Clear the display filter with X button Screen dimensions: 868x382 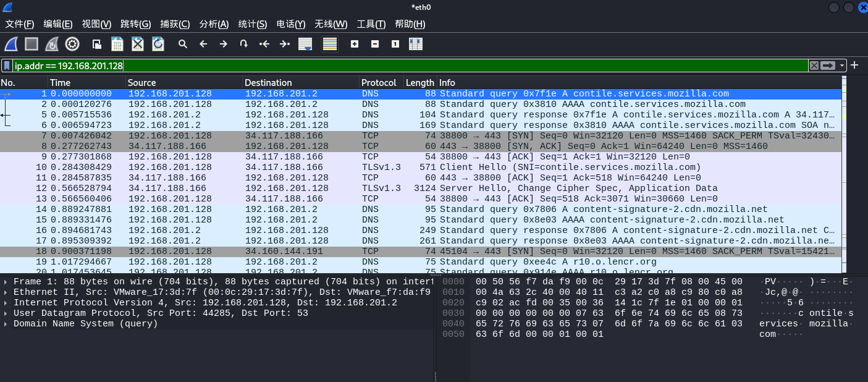click(x=814, y=66)
